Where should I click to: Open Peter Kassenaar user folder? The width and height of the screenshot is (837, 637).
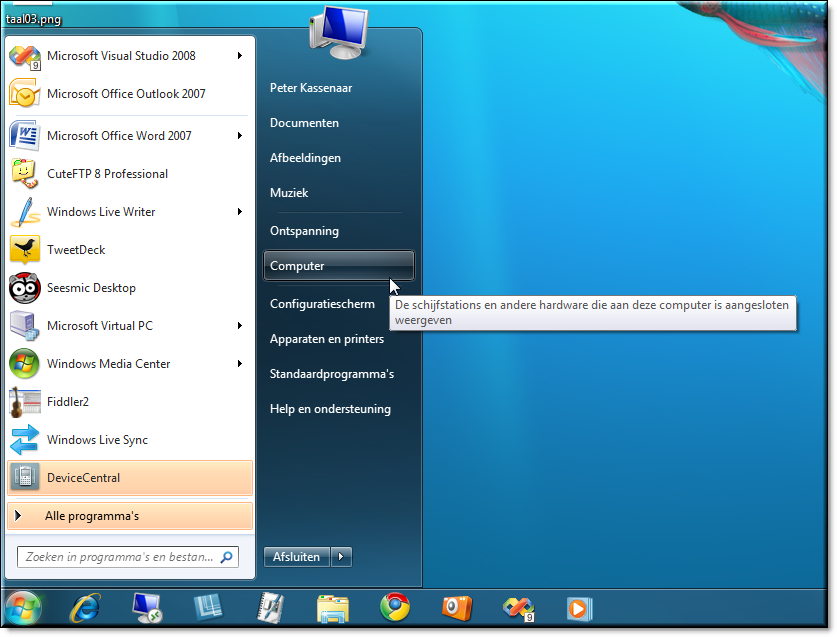coord(311,88)
